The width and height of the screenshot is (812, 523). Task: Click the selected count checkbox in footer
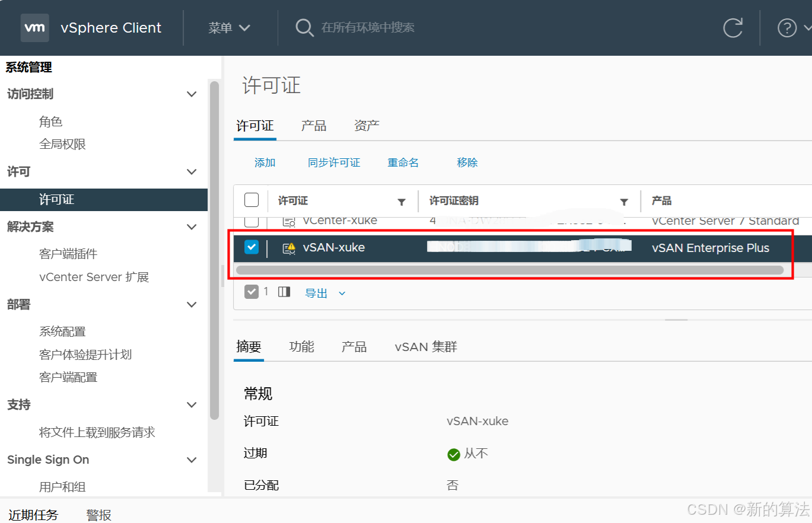pos(251,292)
